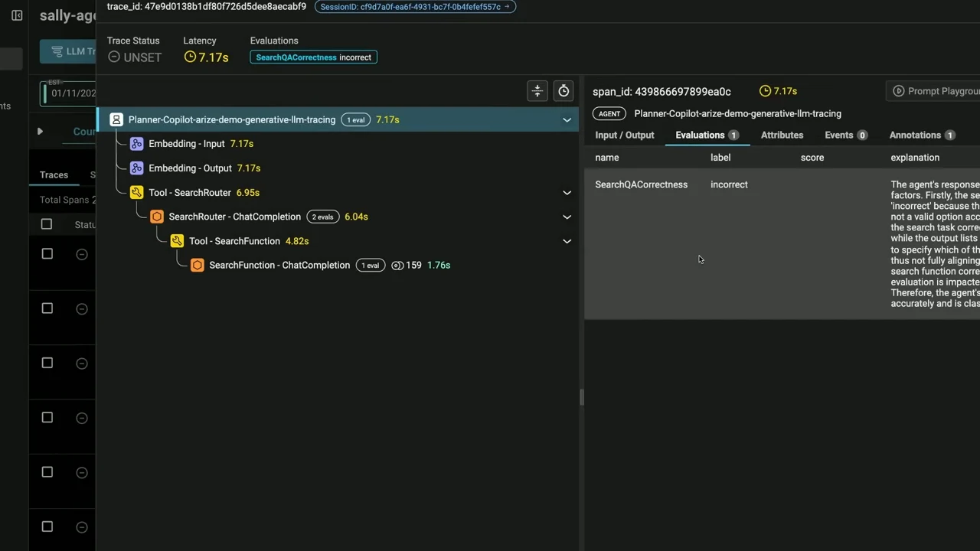Click the clock icon beside span latency 7.17s
The image size is (980, 551).
click(765, 91)
